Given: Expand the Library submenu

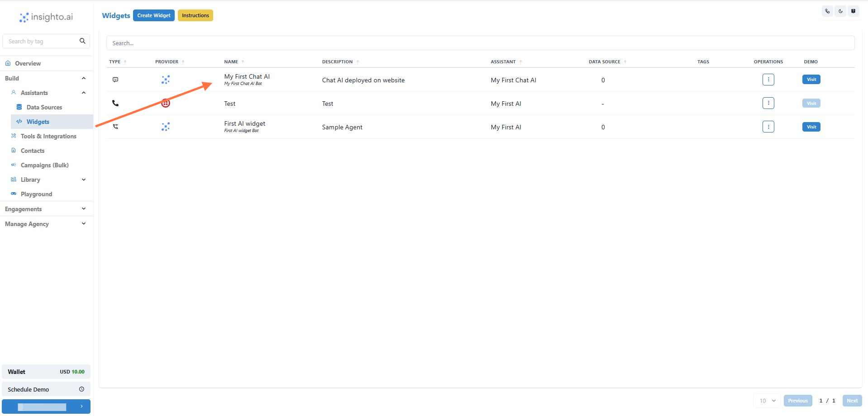Looking at the screenshot, I should (x=84, y=180).
